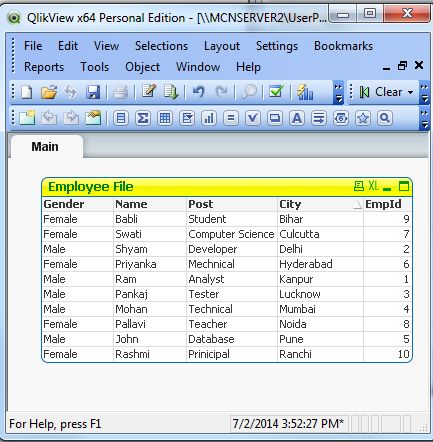Open the Help menu
This screenshot has width=433, height=442.
tap(248, 67)
